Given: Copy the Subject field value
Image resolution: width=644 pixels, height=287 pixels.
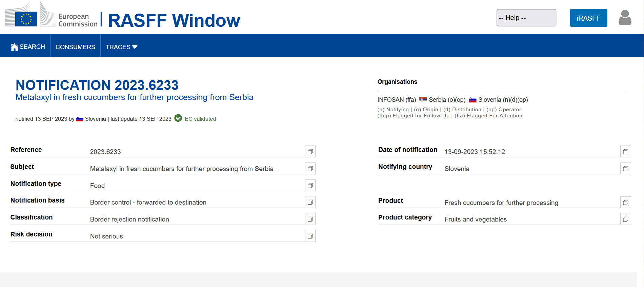Looking at the screenshot, I should (x=310, y=169).
